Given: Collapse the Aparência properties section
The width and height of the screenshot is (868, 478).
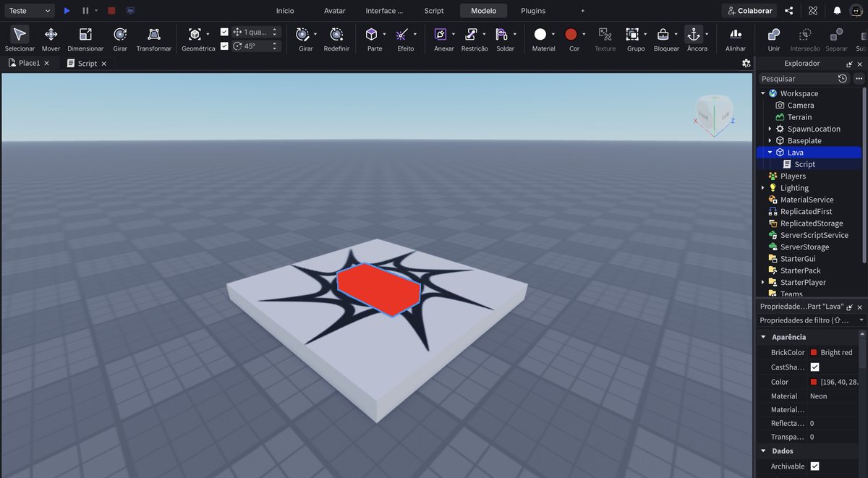Looking at the screenshot, I should [x=762, y=337].
